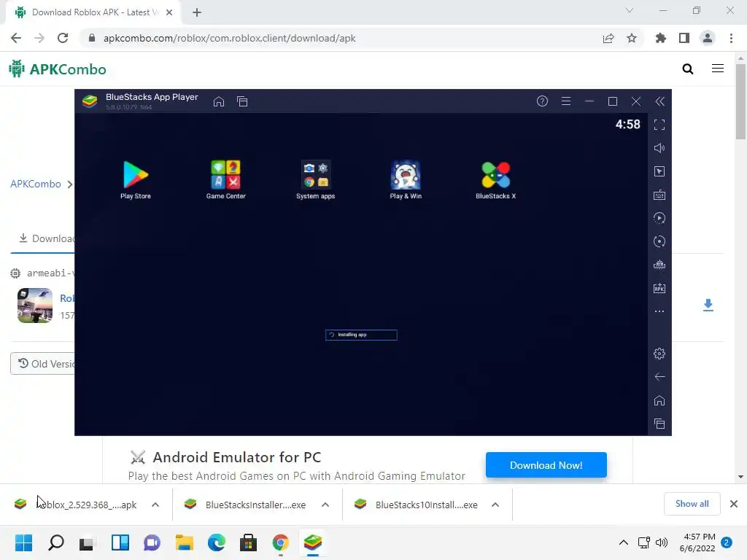Click the page vertical scrollbar thumb
This screenshot has width=747, height=560.
740,101
